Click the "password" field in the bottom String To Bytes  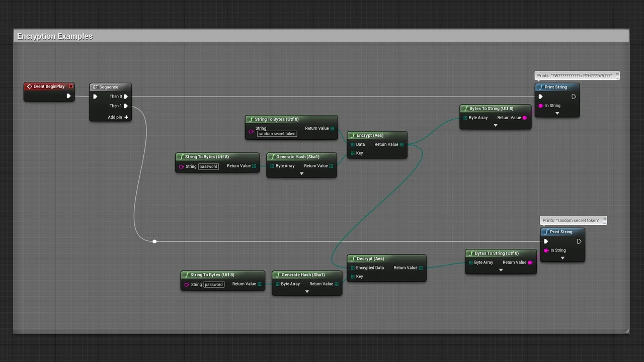pyautogui.click(x=213, y=285)
